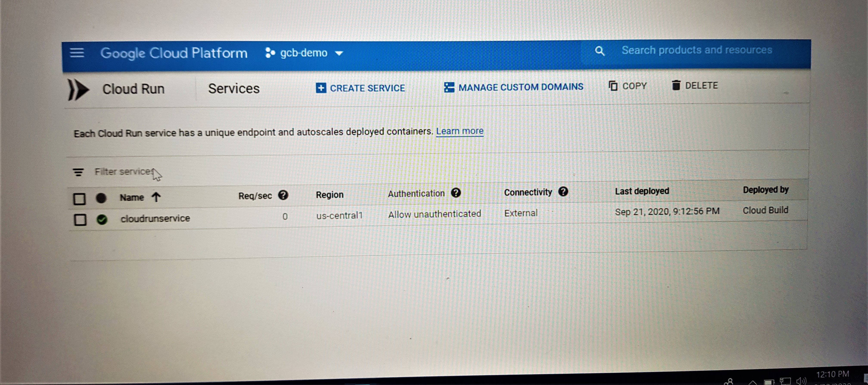The width and height of the screenshot is (868, 385).
Task: Click the search magnifier icon
Action: point(600,51)
